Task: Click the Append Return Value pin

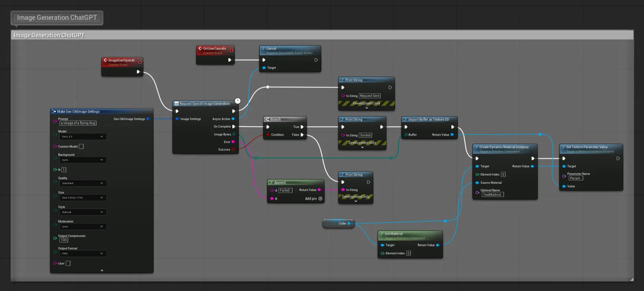Action: click(319, 190)
